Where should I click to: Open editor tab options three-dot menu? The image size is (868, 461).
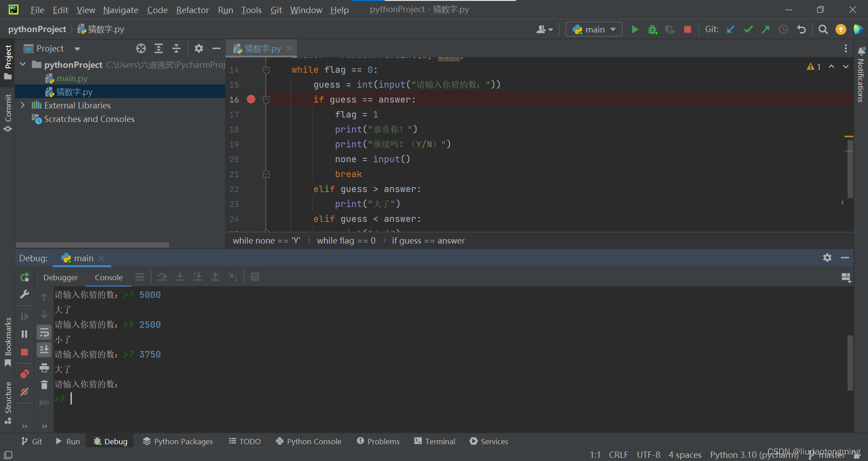(846, 48)
